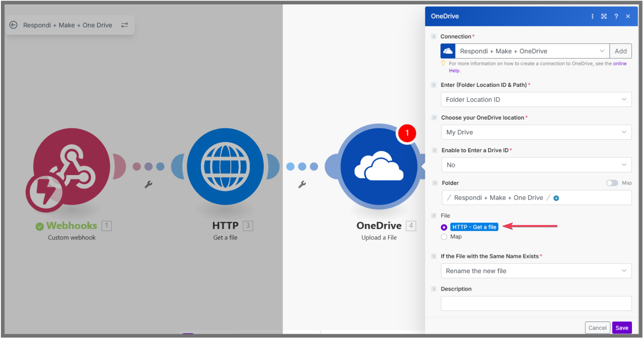The height and width of the screenshot is (339, 644).
Task: Click module number 3 box beside HTTP
Action: point(248,226)
